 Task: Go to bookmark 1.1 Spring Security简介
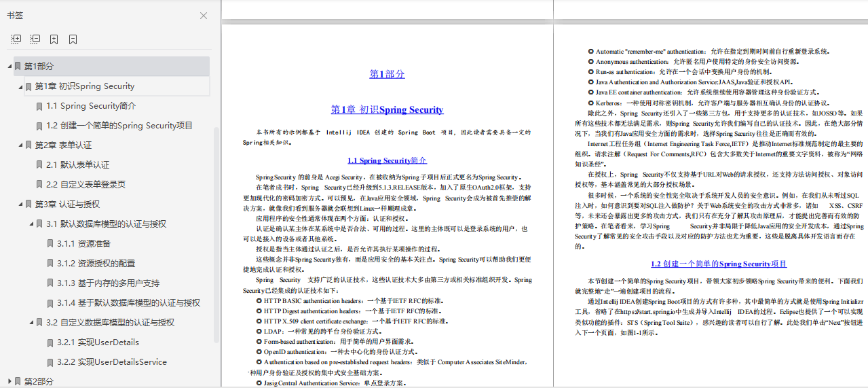91,106
